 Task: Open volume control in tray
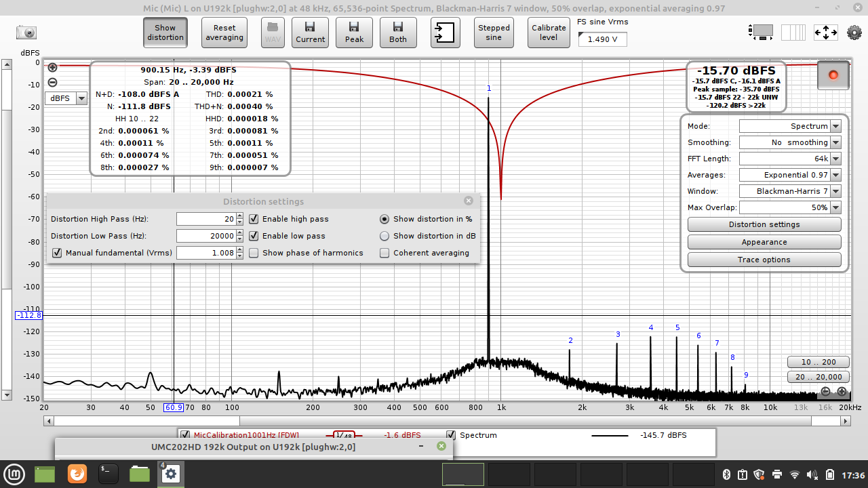click(812, 474)
